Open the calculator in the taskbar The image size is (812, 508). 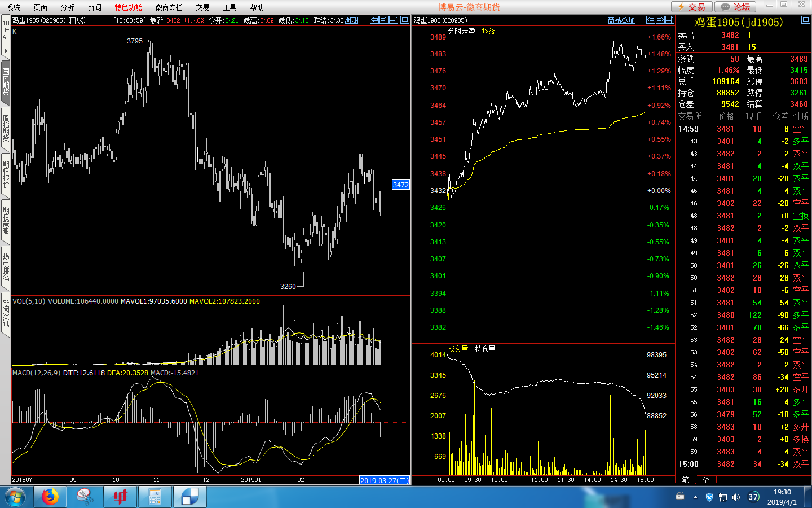[155, 497]
